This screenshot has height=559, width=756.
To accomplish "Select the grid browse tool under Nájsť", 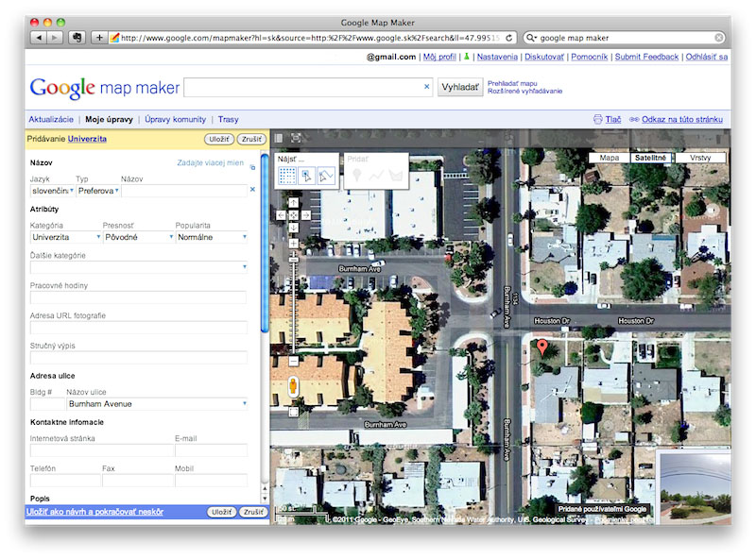I will click(x=287, y=176).
